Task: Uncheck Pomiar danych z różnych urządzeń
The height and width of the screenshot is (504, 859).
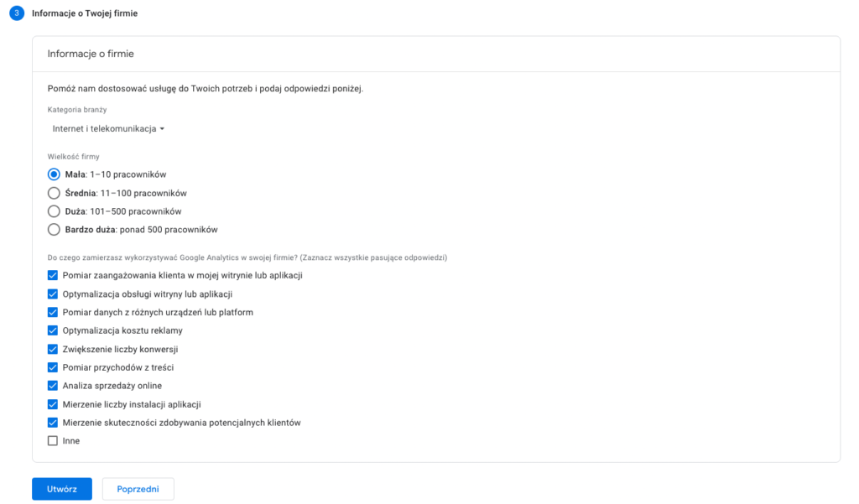Action: tap(53, 312)
